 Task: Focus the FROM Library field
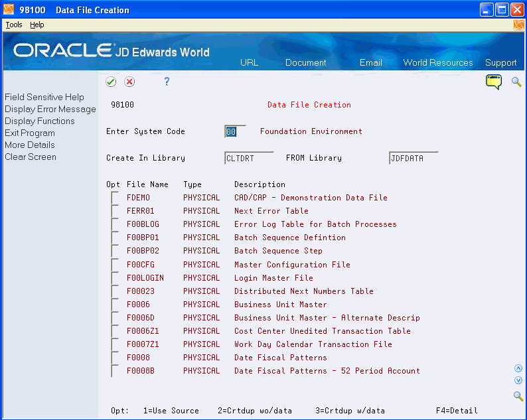[x=414, y=158]
